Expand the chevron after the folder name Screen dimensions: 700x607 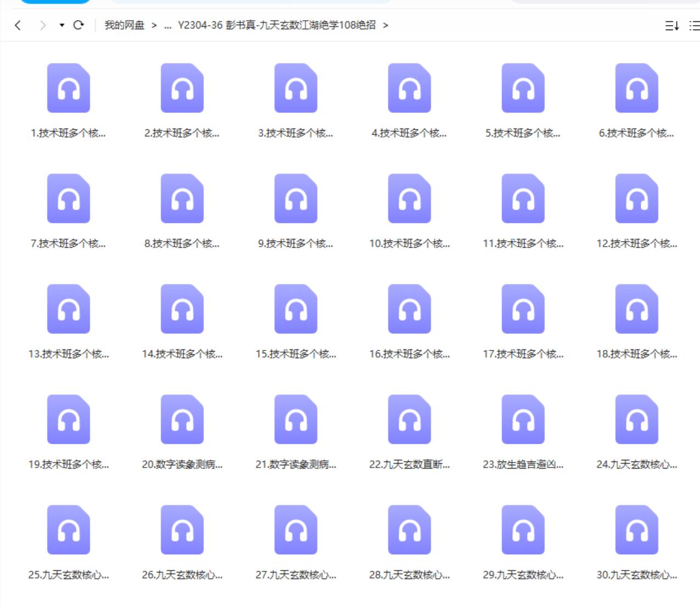[385, 25]
